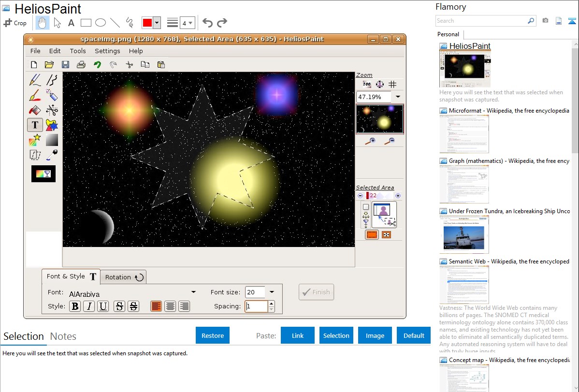Click the Finish button
Screen dimensions: 579x392
point(317,292)
